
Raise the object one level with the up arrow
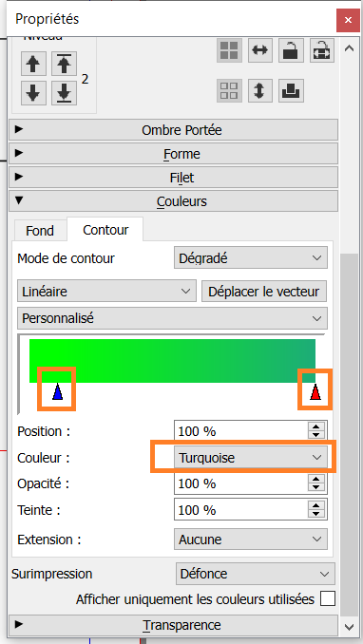pyautogui.click(x=33, y=64)
